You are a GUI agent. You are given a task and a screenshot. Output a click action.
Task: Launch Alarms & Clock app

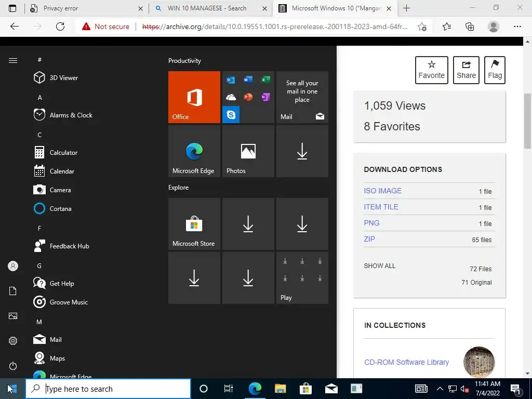[x=63, y=115]
